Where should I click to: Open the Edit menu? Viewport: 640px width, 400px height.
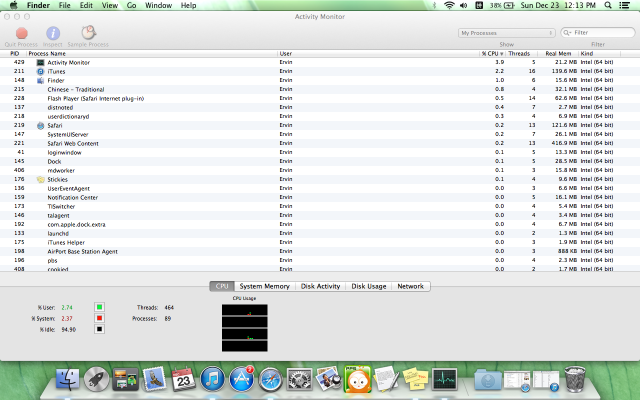coord(86,5)
